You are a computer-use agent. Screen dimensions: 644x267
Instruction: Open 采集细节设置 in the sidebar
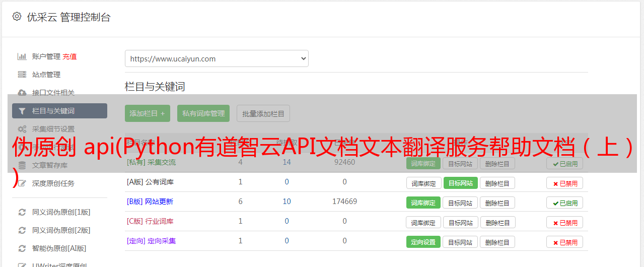tap(53, 129)
